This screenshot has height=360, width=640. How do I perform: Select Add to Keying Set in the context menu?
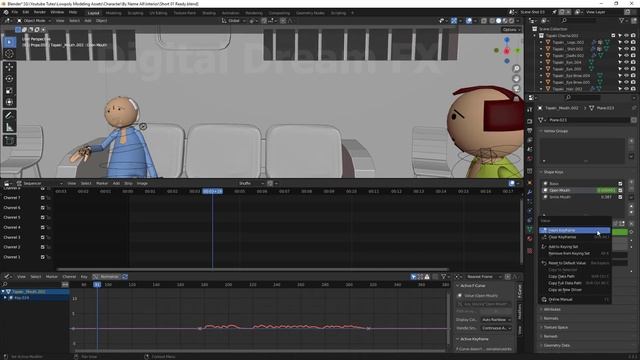[x=574, y=247]
